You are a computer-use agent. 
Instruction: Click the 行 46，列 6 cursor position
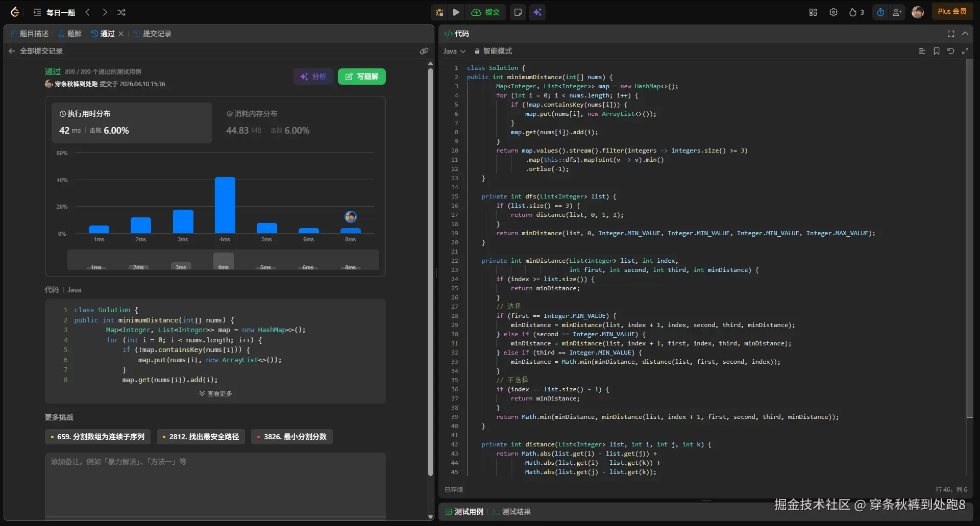click(951, 490)
